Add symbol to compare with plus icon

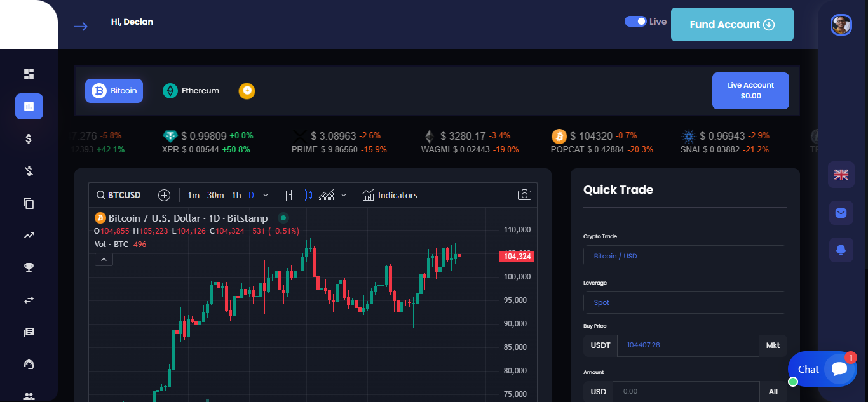[165, 195]
